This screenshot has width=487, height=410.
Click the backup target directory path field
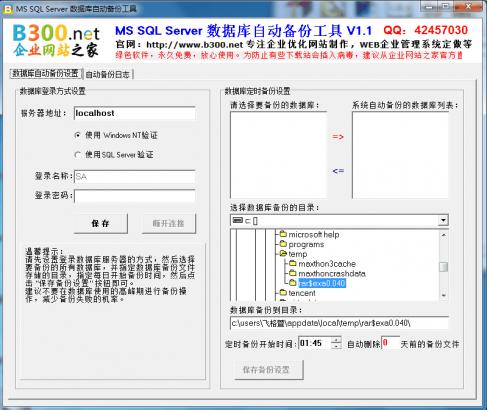pos(339,323)
